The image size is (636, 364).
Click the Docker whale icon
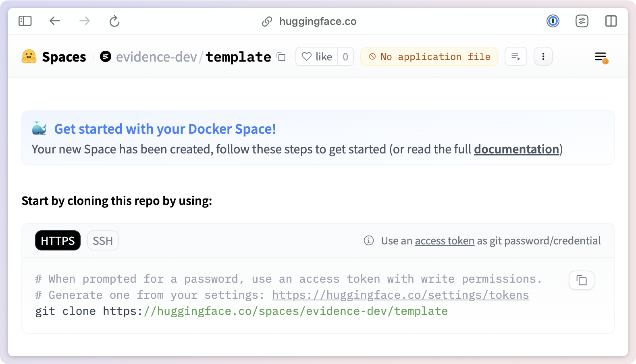coord(39,129)
